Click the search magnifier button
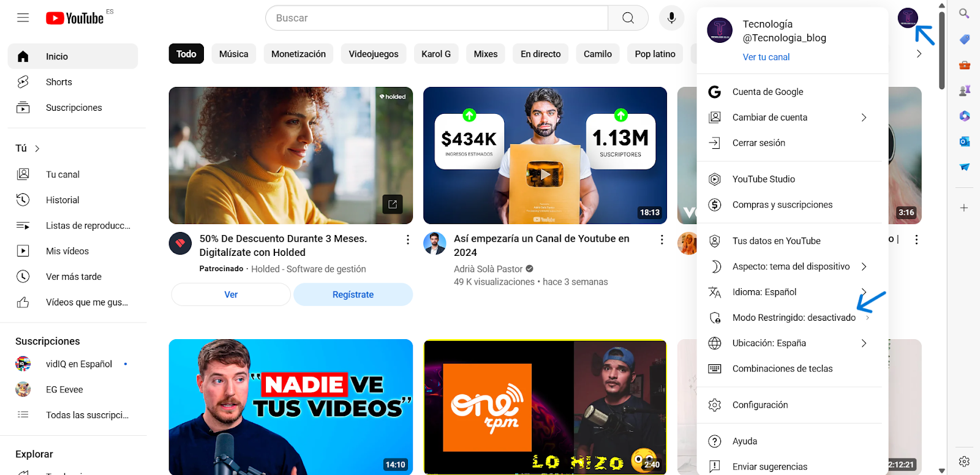Screen dimensions: 980x475 click(628, 18)
